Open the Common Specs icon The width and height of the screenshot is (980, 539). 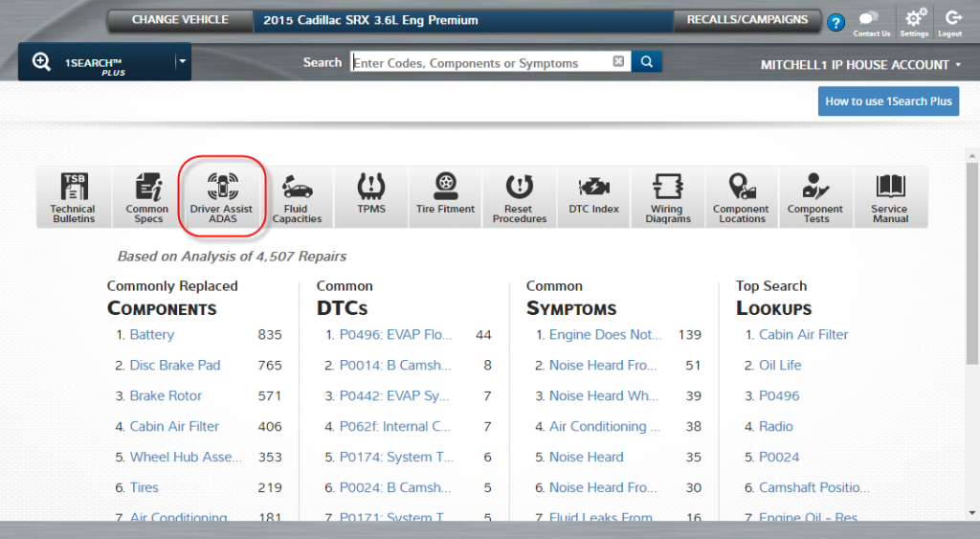coord(147,197)
